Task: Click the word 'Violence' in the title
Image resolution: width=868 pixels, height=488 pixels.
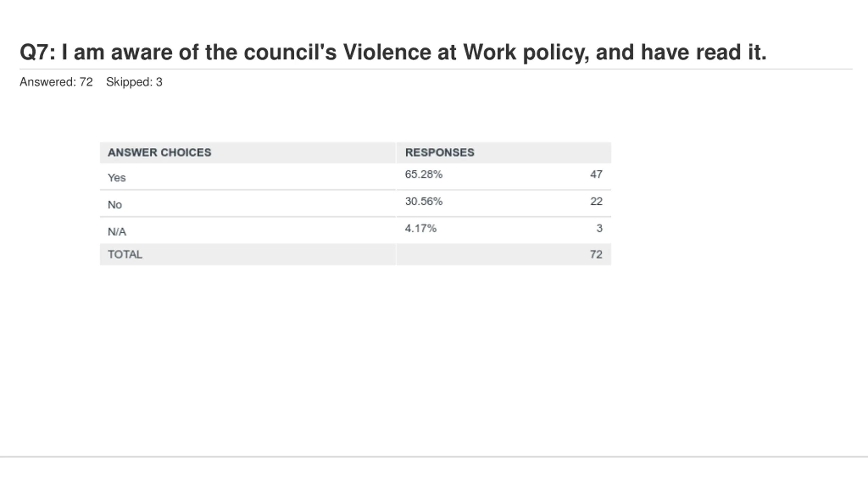Action: coord(387,53)
